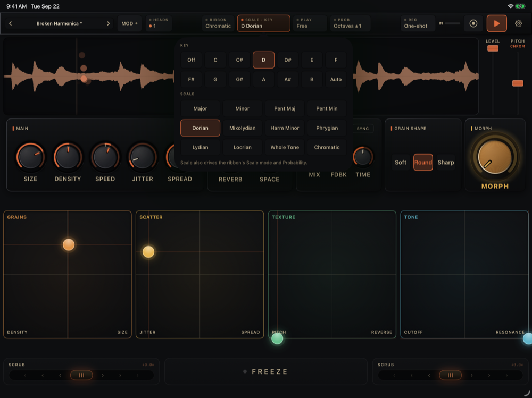This screenshot has height=398, width=532.
Task: Open the settings gear
Action: tap(518, 23)
